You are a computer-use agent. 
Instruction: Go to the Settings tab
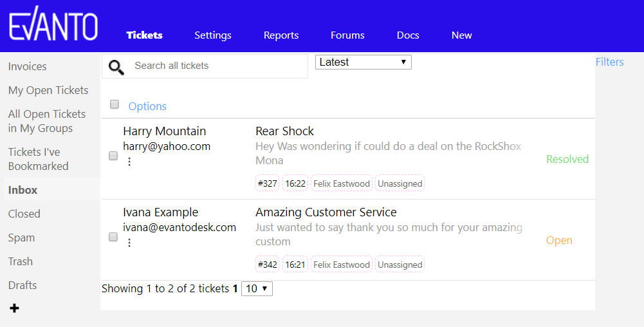[x=213, y=35]
